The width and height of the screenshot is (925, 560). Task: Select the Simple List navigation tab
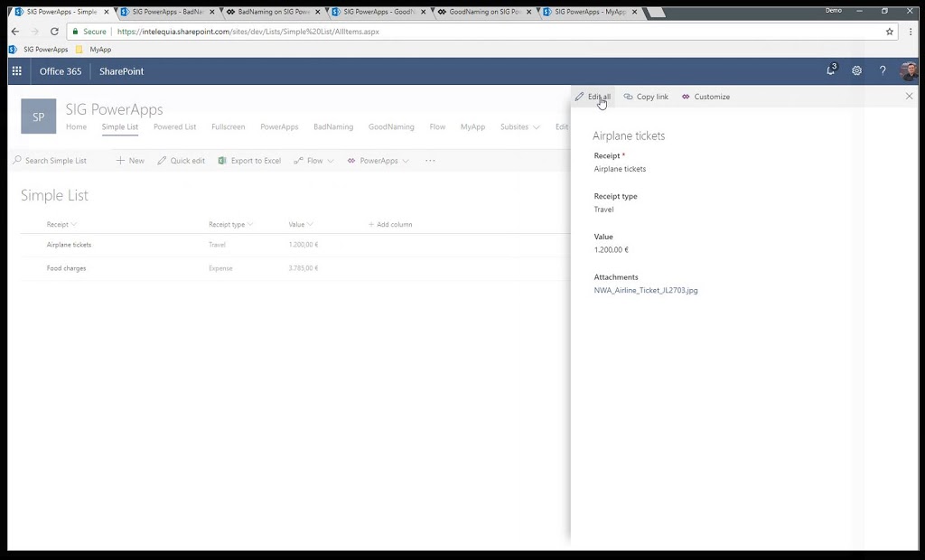tap(120, 126)
